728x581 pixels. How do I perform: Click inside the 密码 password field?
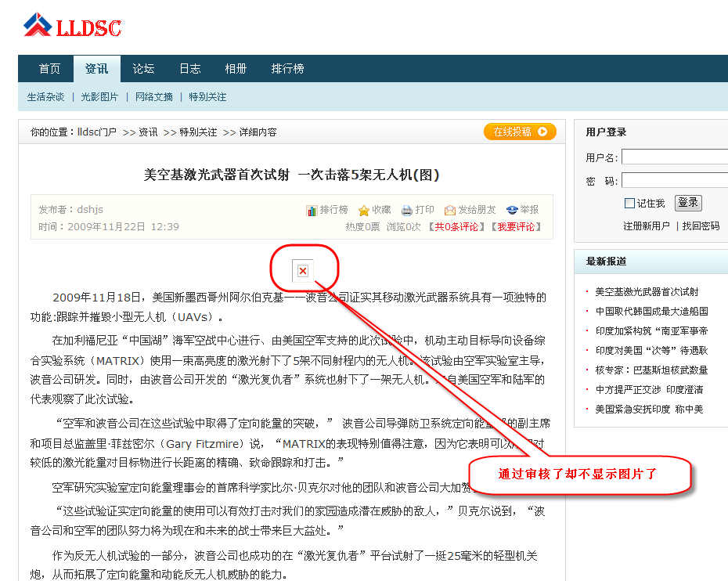[673, 180]
